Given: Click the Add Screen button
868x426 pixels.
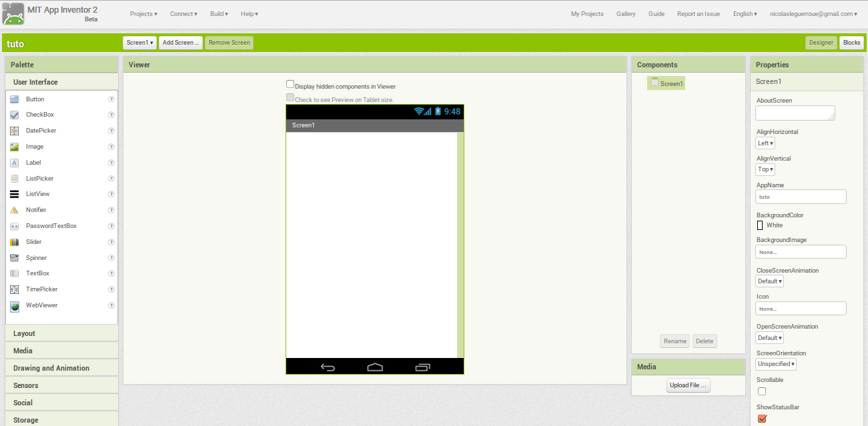Looking at the screenshot, I should tap(181, 43).
